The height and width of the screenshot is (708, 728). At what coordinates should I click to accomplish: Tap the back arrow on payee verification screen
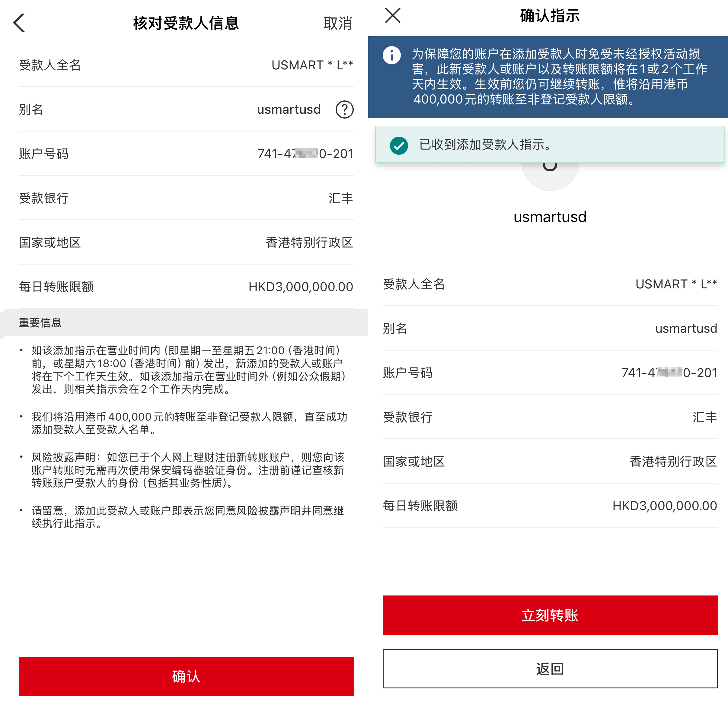pyautogui.click(x=19, y=23)
